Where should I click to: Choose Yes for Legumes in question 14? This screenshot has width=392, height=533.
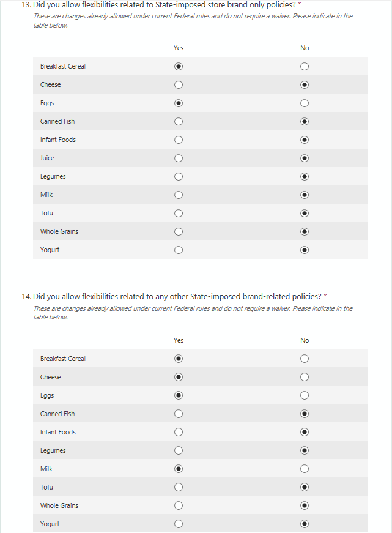[179, 450]
